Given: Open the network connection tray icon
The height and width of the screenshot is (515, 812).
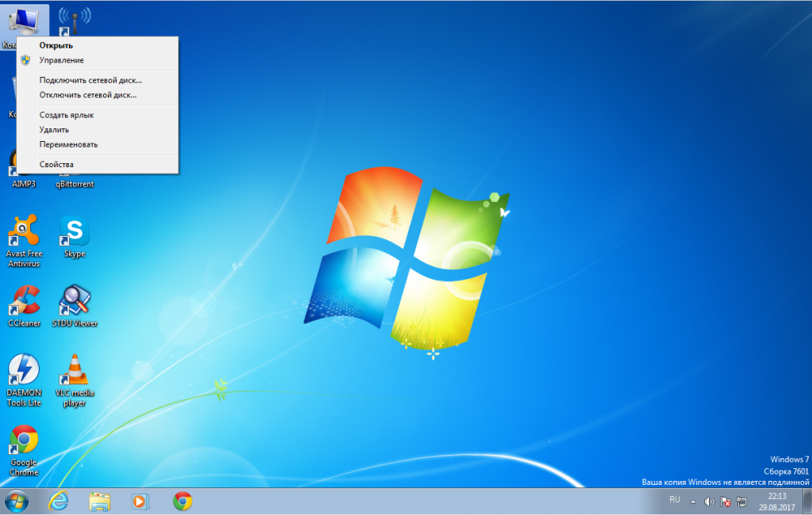Looking at the screenshot, I should 741,502.
